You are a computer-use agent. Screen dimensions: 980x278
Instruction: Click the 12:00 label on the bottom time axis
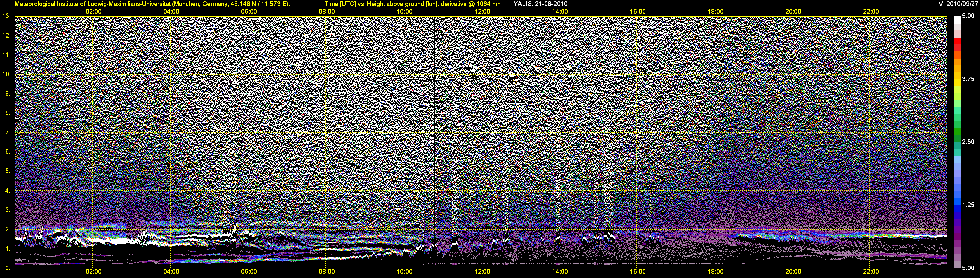pyautogui.click(x=482, y=271)
